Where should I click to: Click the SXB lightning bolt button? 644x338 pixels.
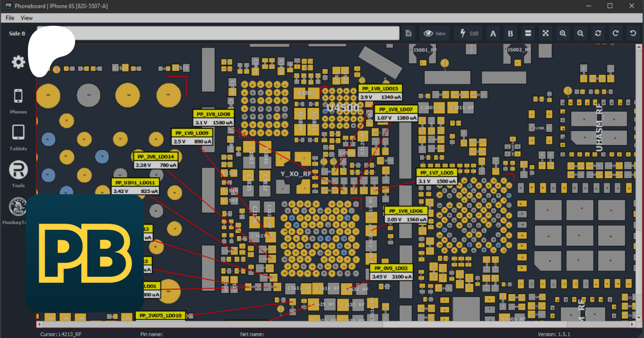click(469, 33)
